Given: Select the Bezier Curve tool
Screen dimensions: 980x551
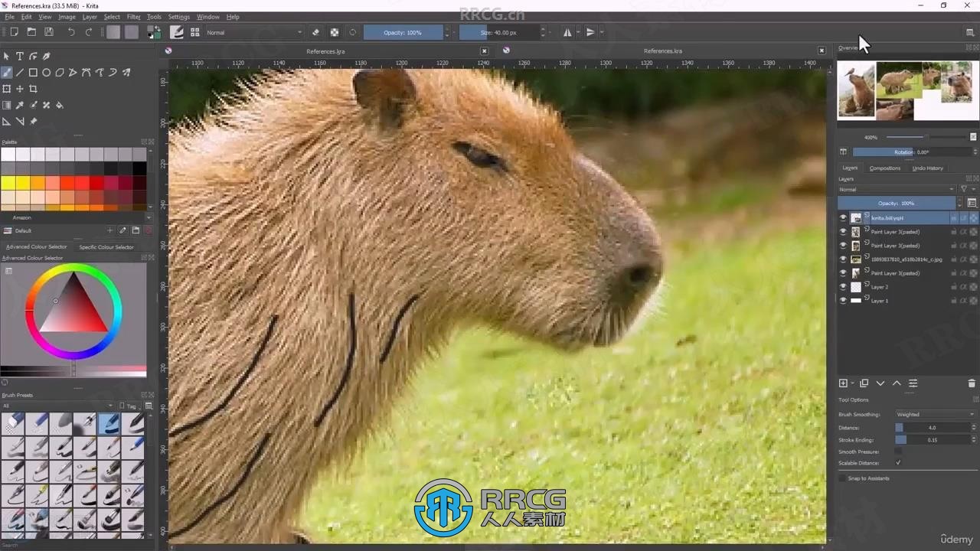Looking at the screenshot, I should 87,73.
